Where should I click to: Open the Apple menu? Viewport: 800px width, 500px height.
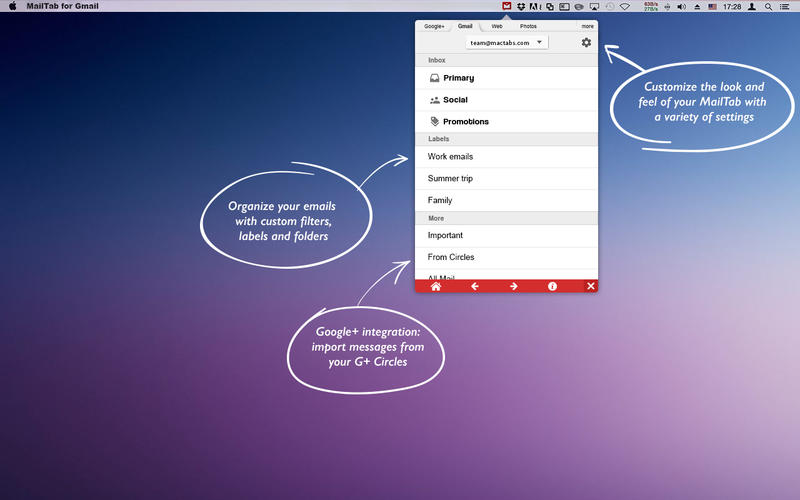[13, 6]
